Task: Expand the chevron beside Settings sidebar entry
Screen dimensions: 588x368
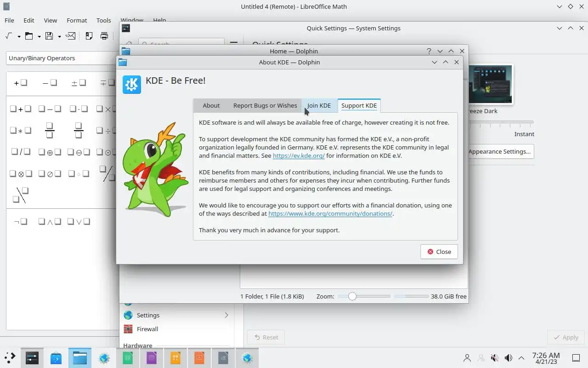Action: (x=226, y=315)
